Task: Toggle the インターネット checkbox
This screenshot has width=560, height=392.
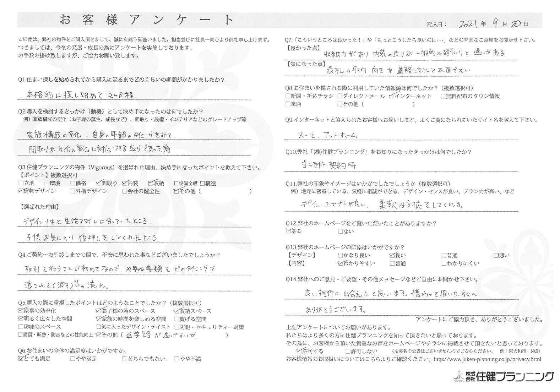Action: 392,96
